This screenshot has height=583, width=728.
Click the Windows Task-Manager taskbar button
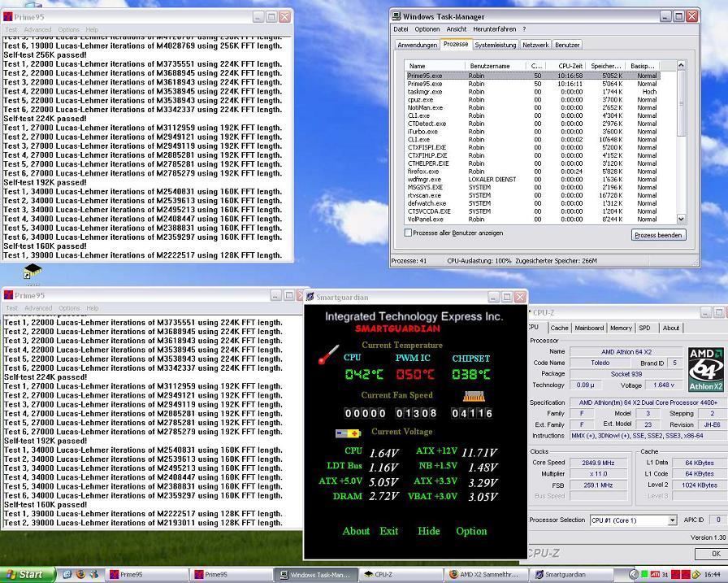pos(316,575)
